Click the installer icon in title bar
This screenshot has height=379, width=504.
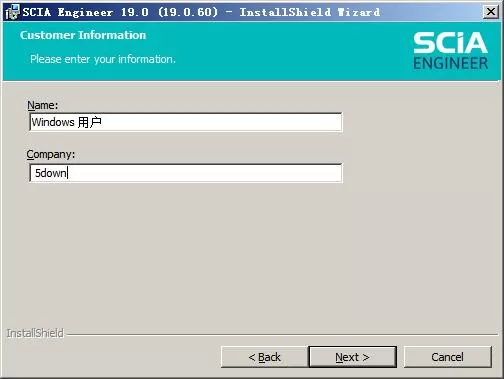click(12, 12)
